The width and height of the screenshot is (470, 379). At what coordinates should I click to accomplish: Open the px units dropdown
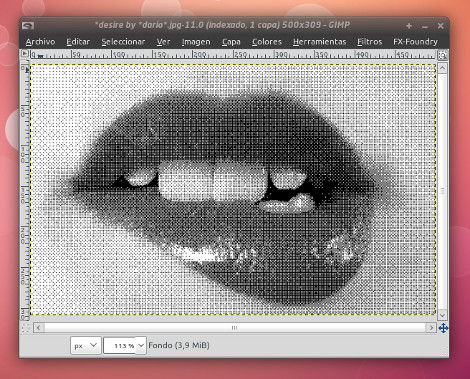(86, 345)
